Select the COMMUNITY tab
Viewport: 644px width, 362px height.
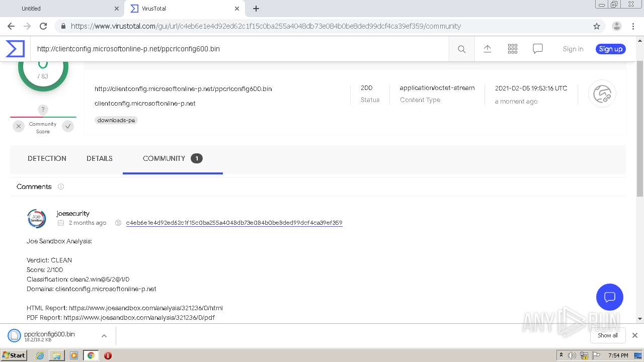173,158
